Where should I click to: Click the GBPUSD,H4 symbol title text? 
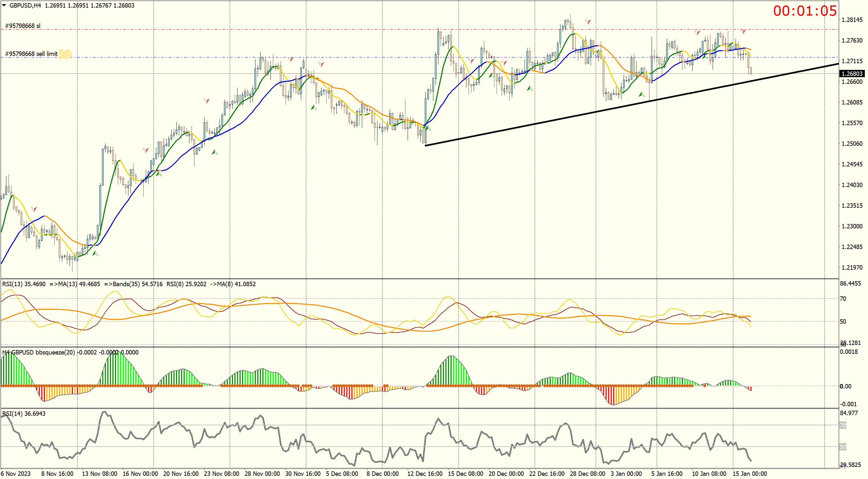pyautogui.click(x=25, y=5)
